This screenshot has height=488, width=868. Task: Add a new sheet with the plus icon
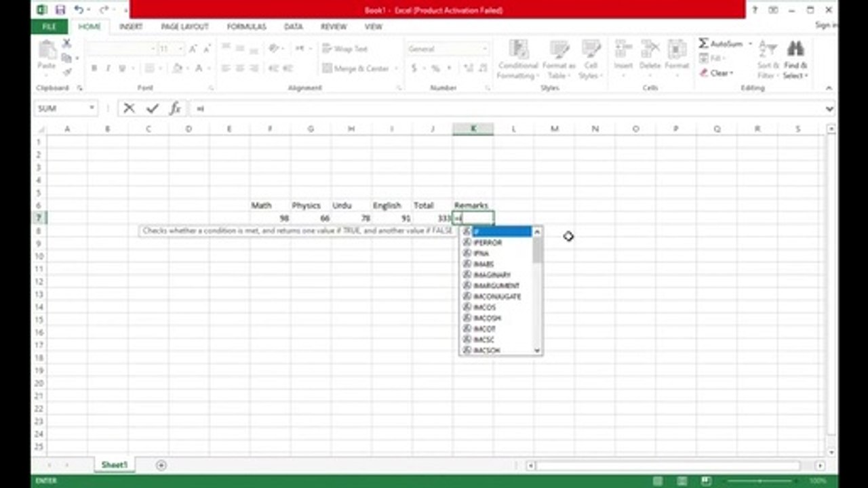pos(161,465)
